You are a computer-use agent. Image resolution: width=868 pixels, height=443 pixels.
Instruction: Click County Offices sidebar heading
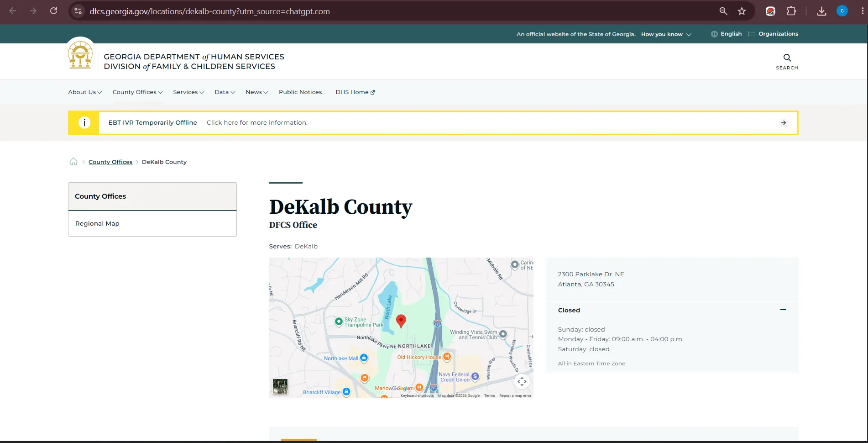tap(100, 196)
